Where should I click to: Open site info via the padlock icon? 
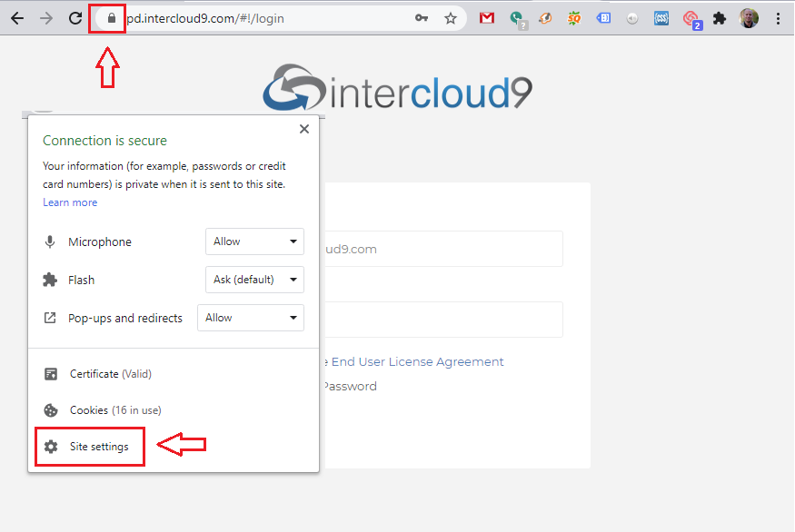pos(112,19)
